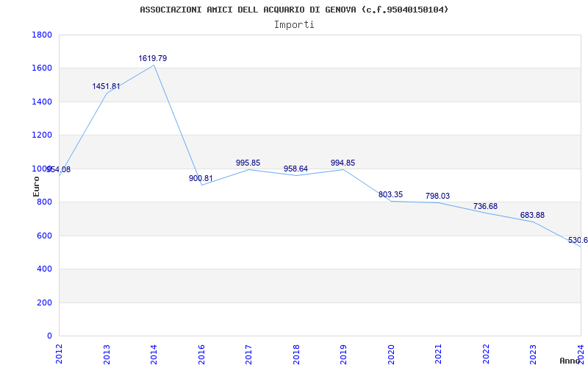588x368 pixels.
Task: Click the 958.64 data label
Action: click(x=295, y=169)
